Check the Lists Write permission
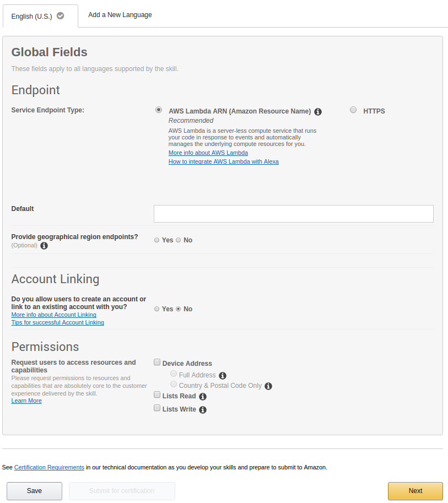Viewport: 448px width, 503px height. tap(157, 408)
